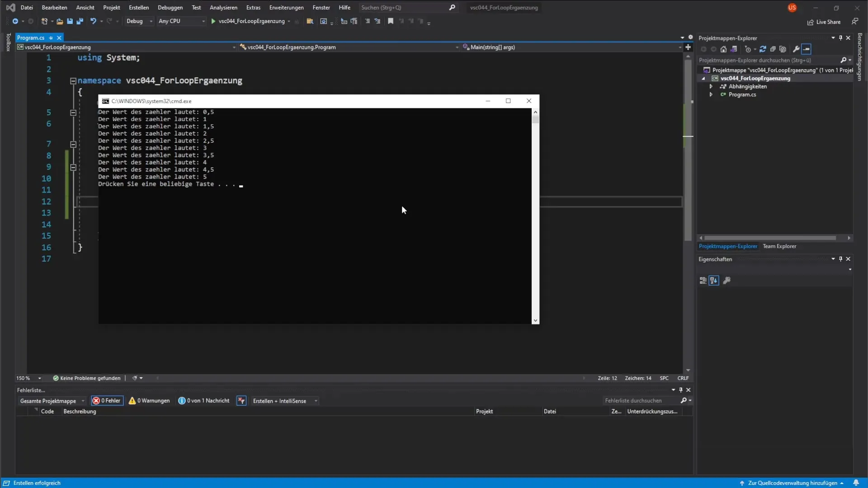The height and width of the screenshot is (488, 868).
Task: Click the toggle bookmark icon in toolbar
Action: coord(391,21)
